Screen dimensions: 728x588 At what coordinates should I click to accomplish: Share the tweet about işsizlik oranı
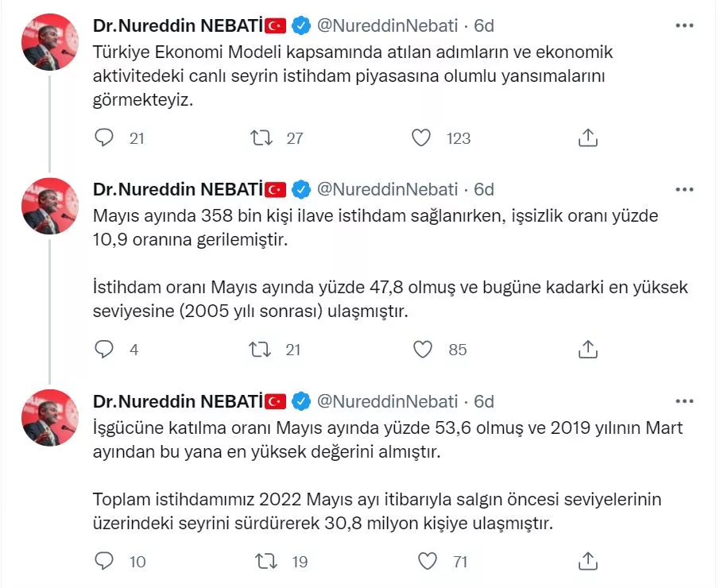(587, 349)
